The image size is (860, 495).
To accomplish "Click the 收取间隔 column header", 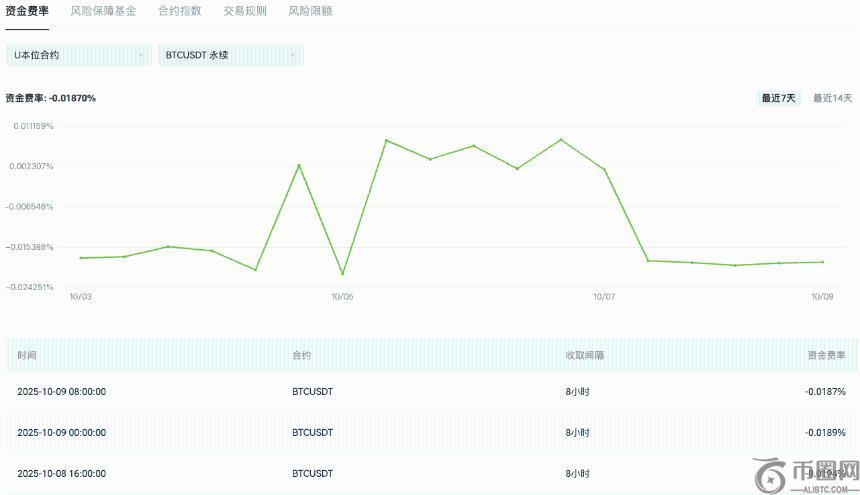I will tap(584, 355).
